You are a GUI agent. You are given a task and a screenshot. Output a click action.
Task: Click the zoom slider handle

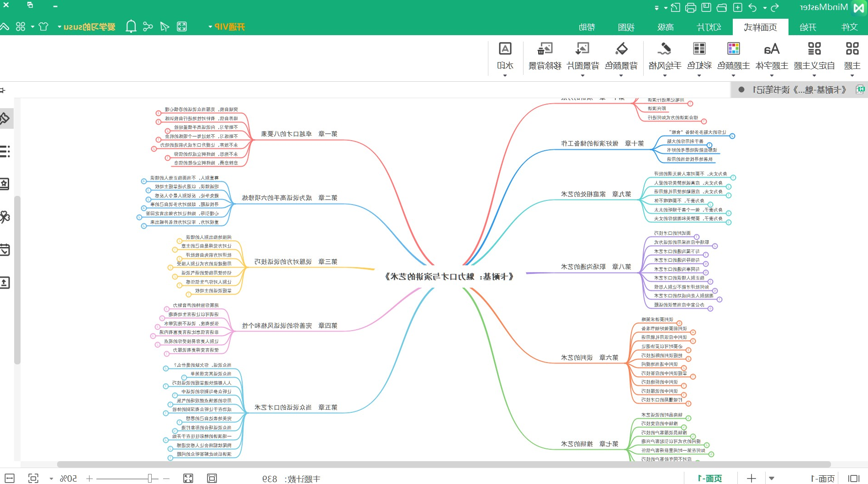click(150, 478)
